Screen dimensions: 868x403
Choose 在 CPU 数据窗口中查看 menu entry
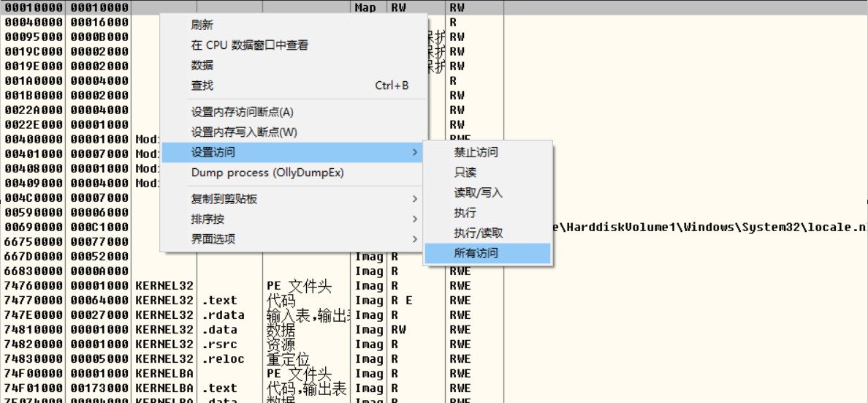pyautogui.click(x=294, y=45)
